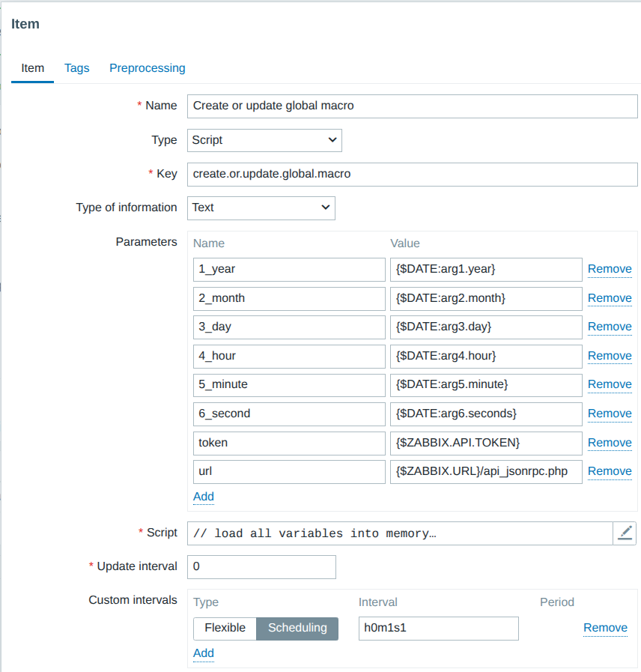Click the Update interval field
The width and height of the screenshot is (641, 672).
click(261, 567)
